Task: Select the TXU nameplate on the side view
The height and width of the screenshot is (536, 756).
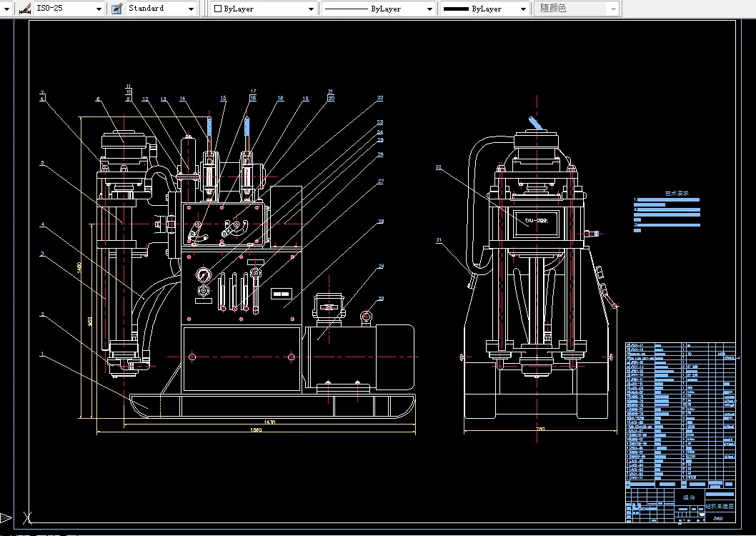Action: point(535,221)
